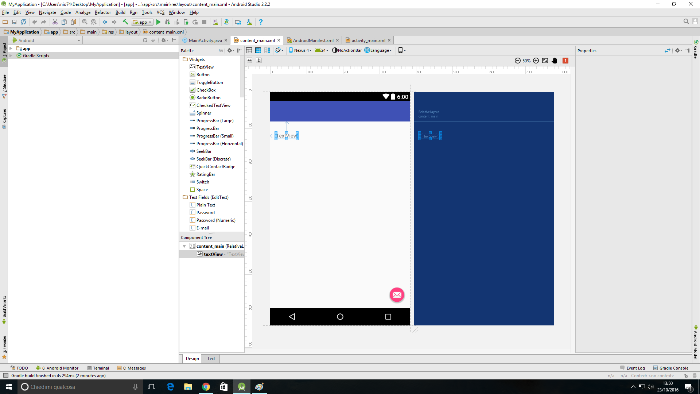
Task: Open the Terminal tool window
Action: click(98, 368)
